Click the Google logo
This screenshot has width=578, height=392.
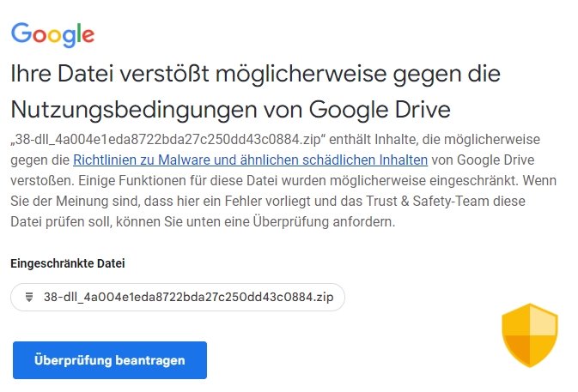click(52, 33)
